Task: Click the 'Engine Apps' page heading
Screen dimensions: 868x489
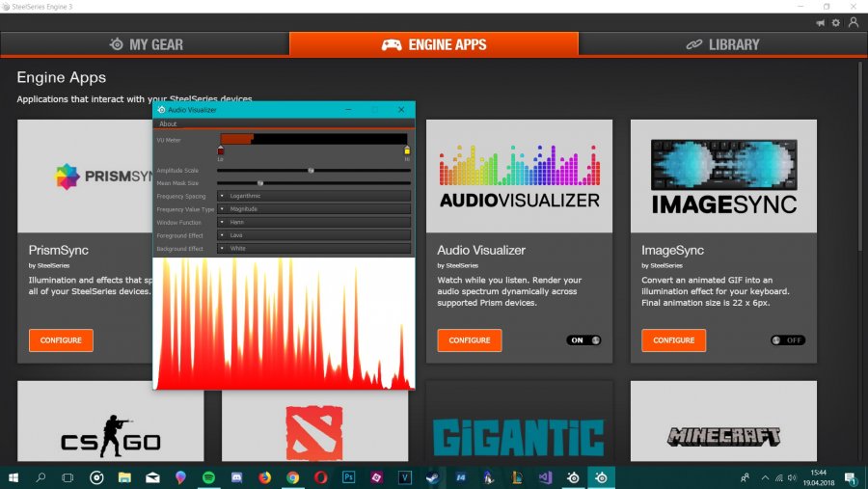Action: click(62, 77)
